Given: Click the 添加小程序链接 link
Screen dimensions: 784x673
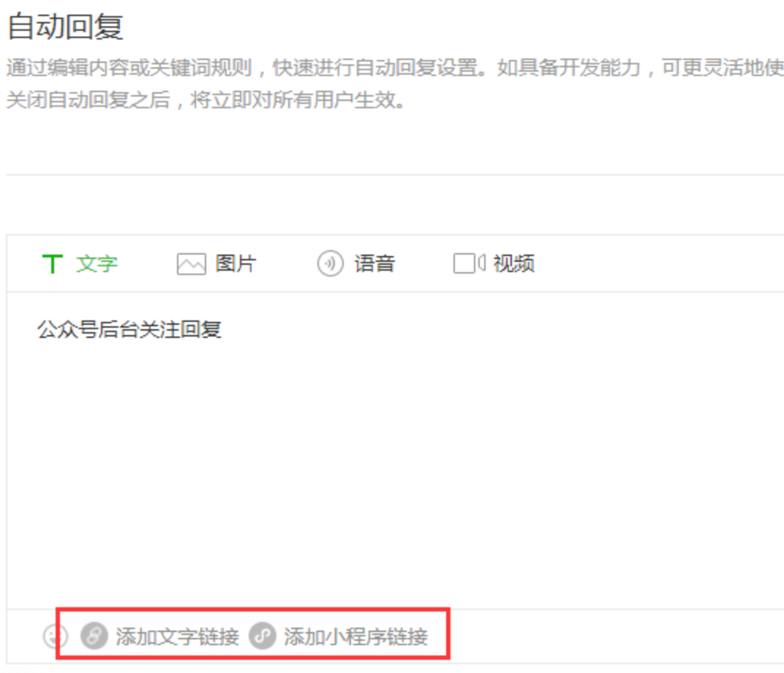Looking at the screenshot, I should tap(356, 636).
